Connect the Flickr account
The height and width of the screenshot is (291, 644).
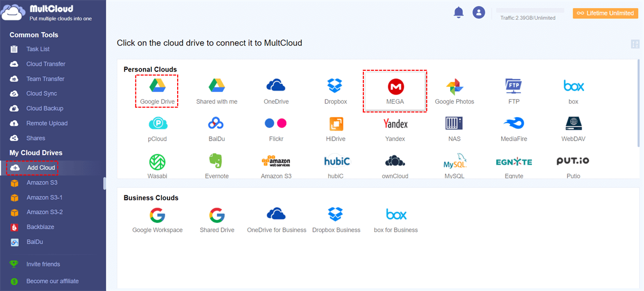point(276,129)
